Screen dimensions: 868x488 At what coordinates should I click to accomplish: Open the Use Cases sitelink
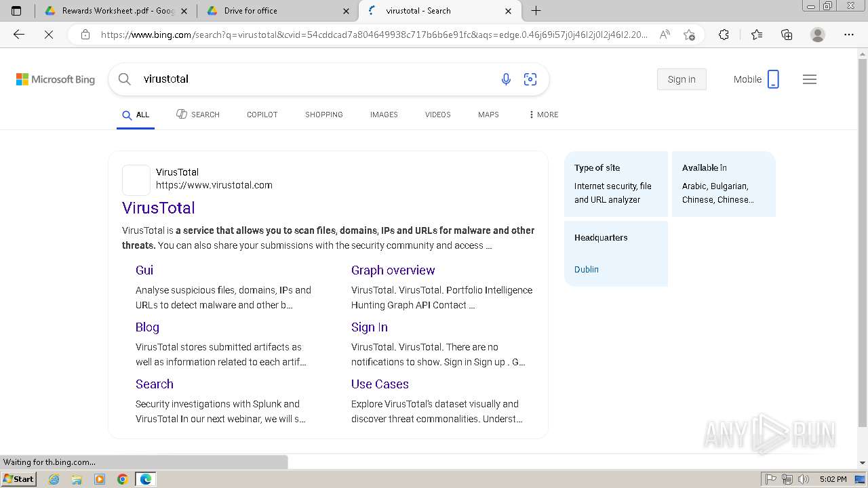click(x=380, y=384)
